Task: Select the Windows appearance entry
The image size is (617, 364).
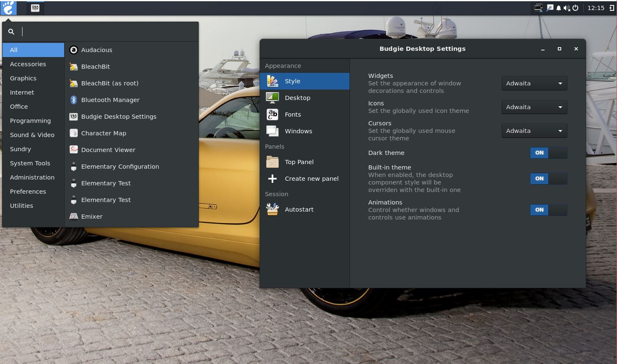Action: (x=298, y=131)
